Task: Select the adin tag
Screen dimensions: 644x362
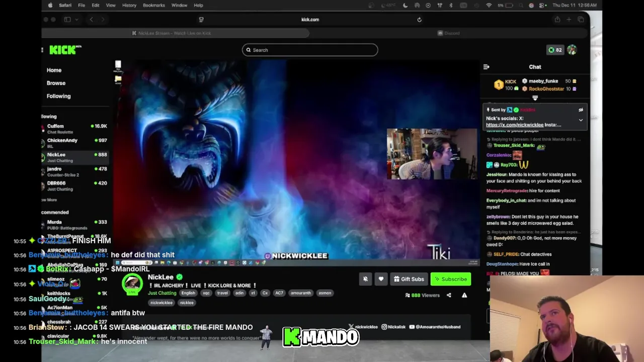Action: 239,293
